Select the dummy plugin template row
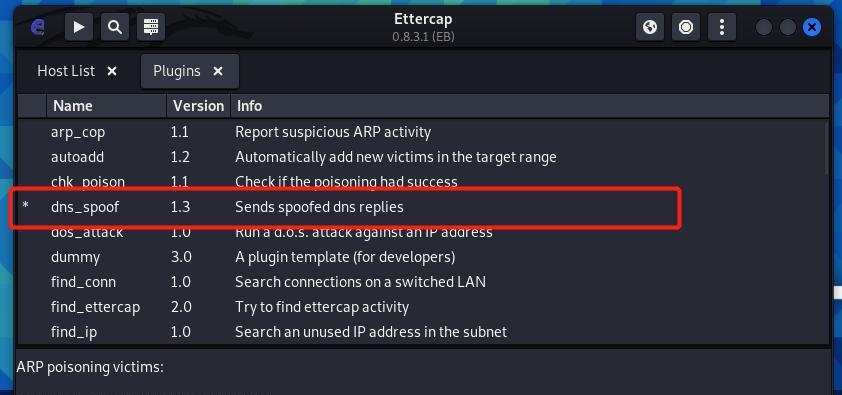 tap(423, 257)
